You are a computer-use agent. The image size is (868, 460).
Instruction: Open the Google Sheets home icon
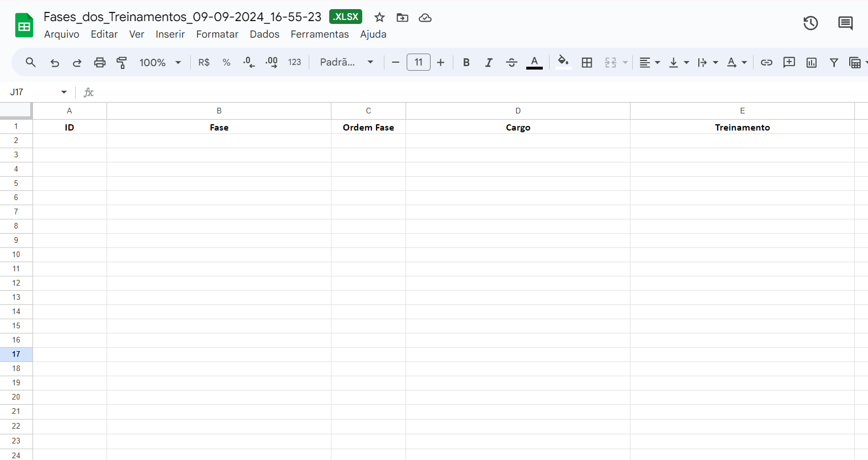pos(24,26)
